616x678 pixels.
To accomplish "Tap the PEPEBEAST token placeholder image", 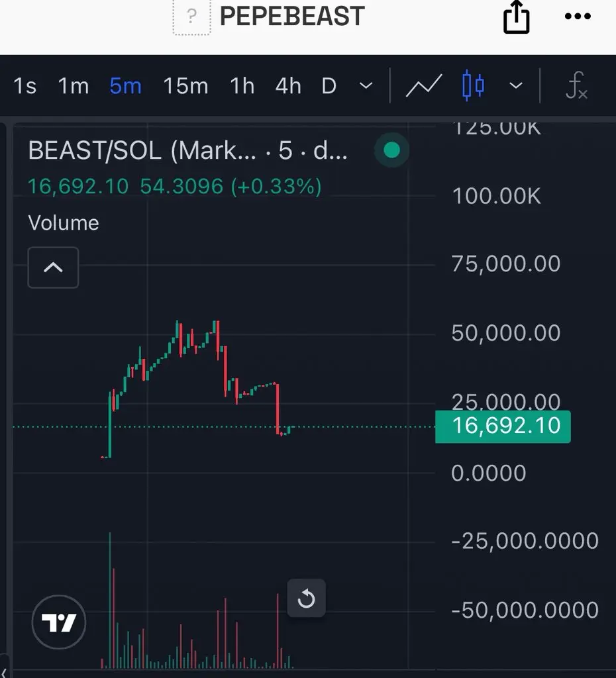I will point(191,17).
